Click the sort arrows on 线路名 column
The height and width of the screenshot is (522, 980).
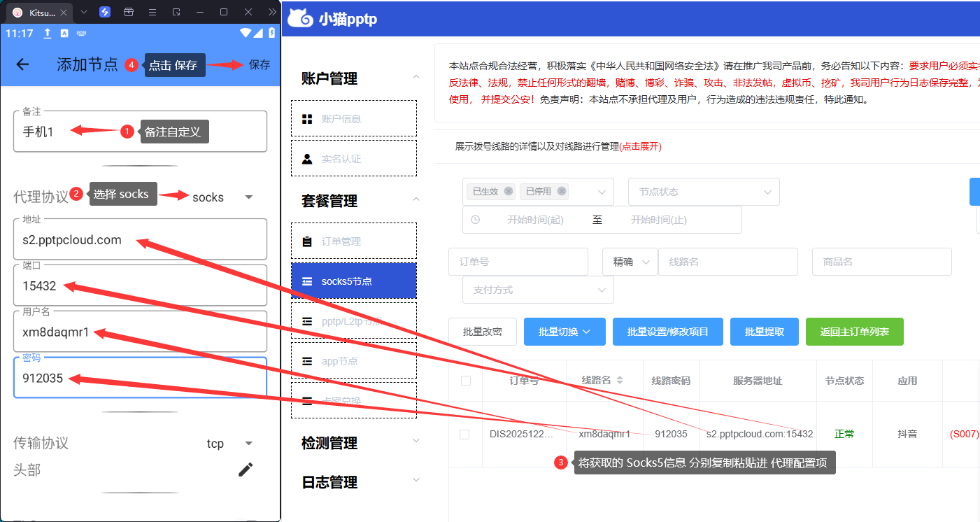click(620, 381)
